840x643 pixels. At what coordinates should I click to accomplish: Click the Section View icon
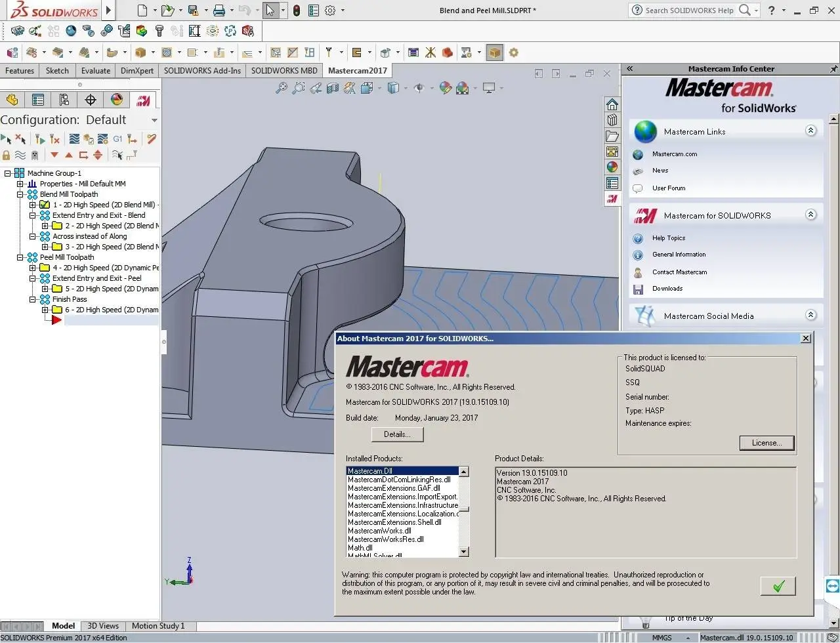[x=333, y=87]
